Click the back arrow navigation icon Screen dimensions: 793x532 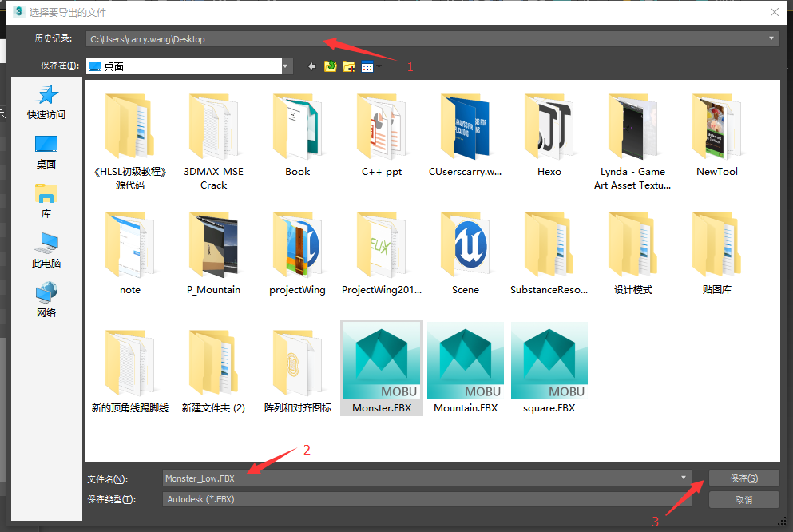311,67
